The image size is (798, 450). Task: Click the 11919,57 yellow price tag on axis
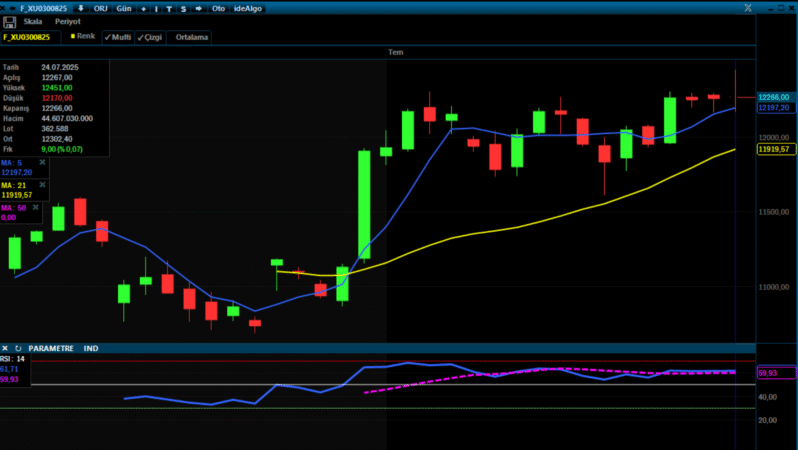pos(776,149)
